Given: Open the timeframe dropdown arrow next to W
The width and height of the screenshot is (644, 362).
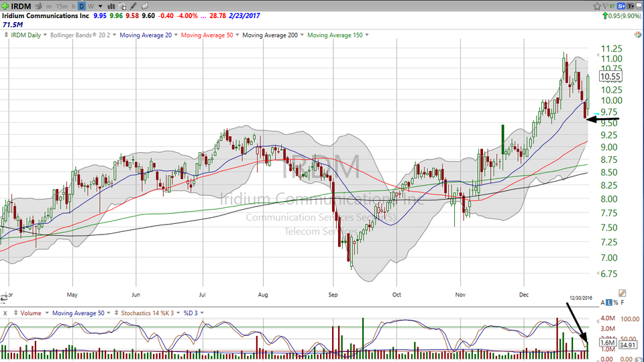Looking at the screenshot, I should 100,7.
